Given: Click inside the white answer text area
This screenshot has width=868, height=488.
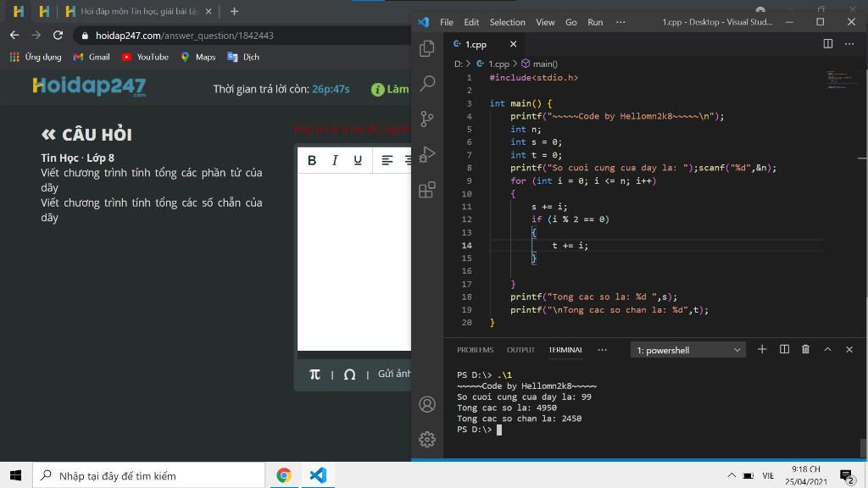Looking at the screenshot, I should coord(354,261).
